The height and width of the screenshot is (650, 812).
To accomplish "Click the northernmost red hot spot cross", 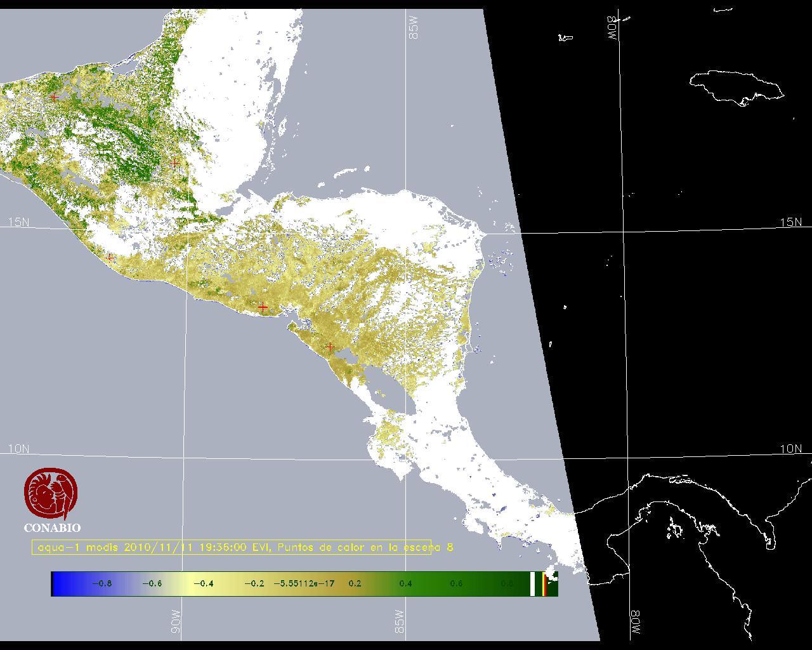I will pos(55,97).
